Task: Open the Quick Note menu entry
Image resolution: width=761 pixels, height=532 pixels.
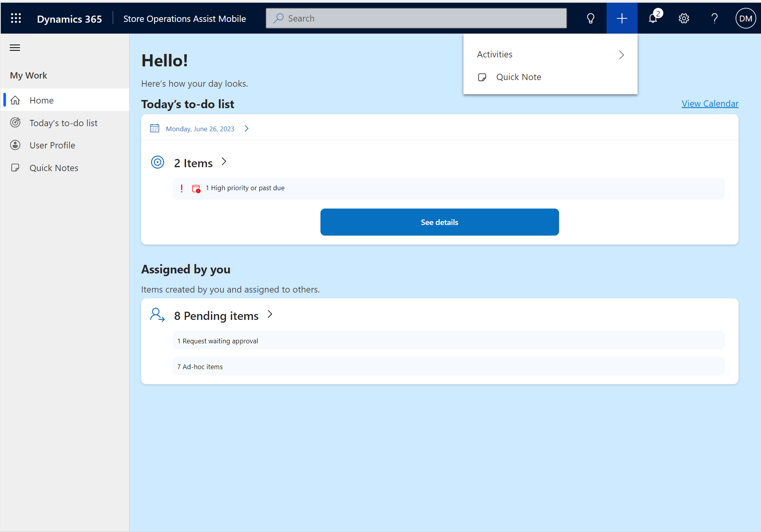Action: pyautogui.click(x=519, y=77)
